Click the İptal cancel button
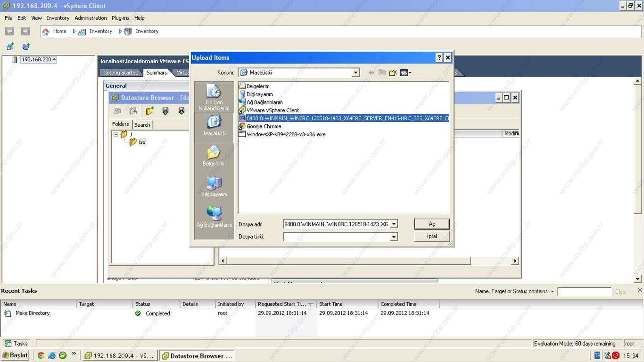Image resolution: width=644 pixels, height=362 pixels. click(x=432, y=236)
